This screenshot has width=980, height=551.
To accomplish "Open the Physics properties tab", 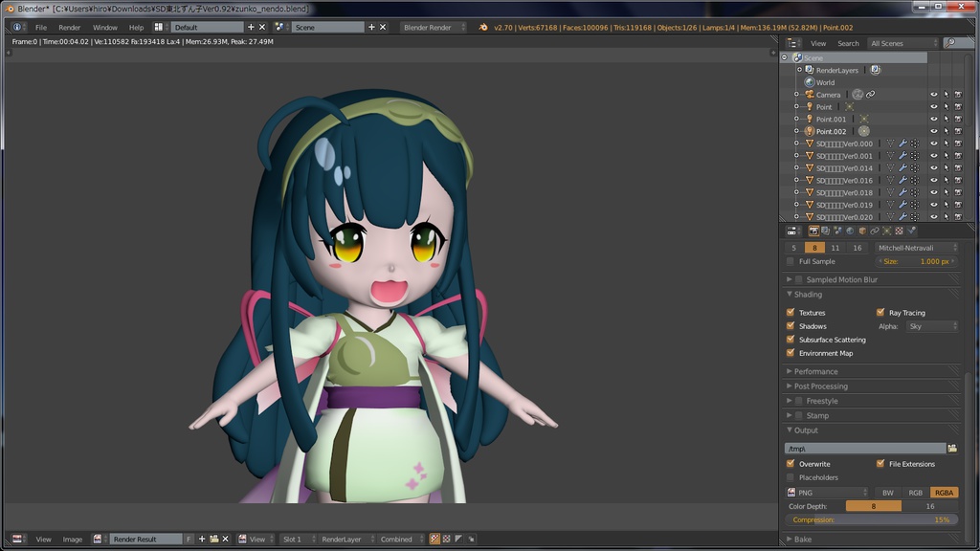I will click(911, 231).
